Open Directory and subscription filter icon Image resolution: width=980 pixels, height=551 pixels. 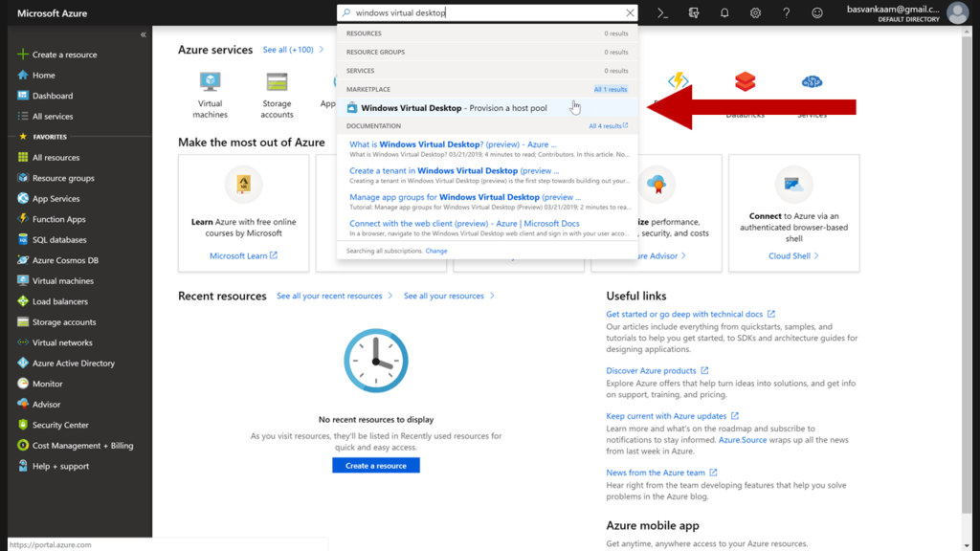click(694, 12)
